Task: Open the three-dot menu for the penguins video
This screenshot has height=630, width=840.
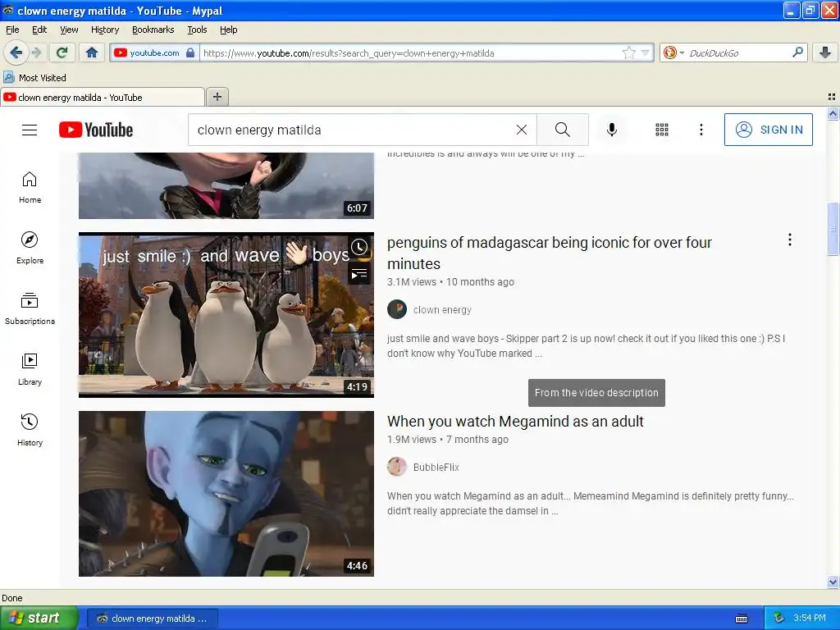Action: [x=790, y=240]
